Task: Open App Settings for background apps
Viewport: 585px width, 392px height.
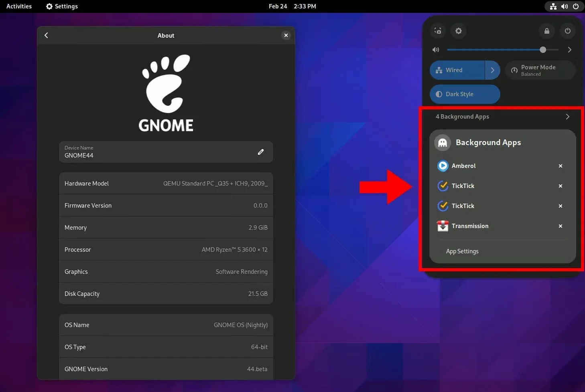Action: pyautogui.click(x=462, y=251)
